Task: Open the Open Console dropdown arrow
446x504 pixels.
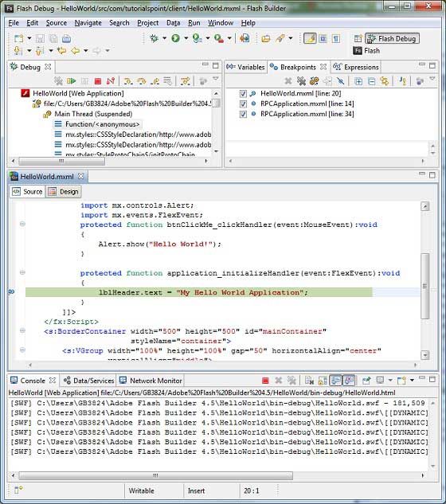Action: point(412,381)
